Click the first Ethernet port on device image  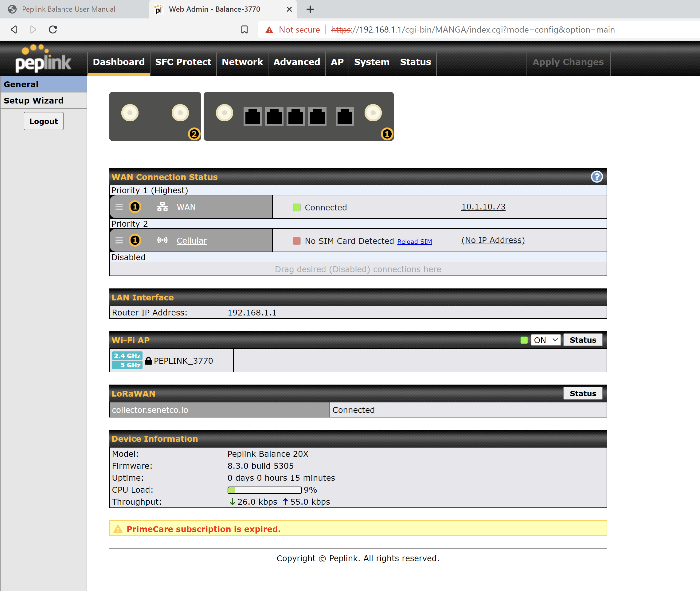tap(252, 116)
